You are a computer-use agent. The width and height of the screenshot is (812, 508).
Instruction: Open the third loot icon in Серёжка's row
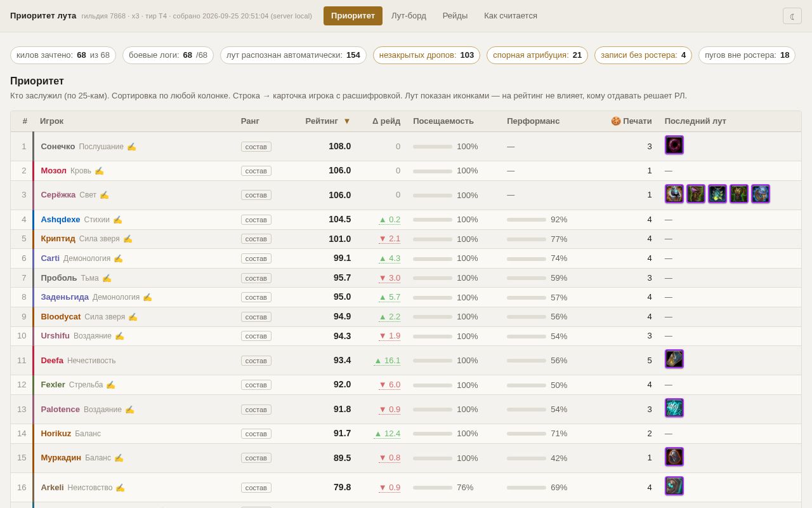coord(717,194)
